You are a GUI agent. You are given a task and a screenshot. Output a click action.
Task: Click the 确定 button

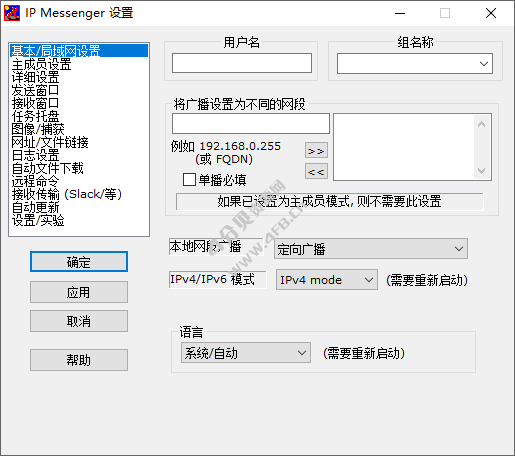[79, 262]
